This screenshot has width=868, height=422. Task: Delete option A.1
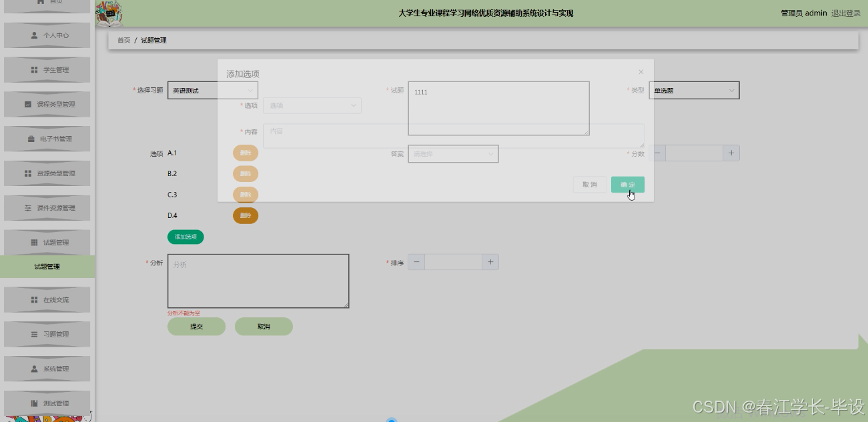pyautogui.click(x=246, y=153)
